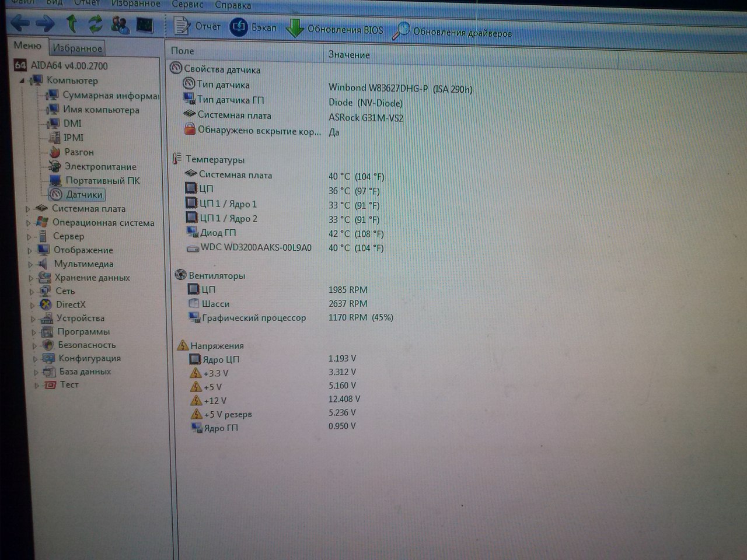The height and width of the screenshot is (560, 747).
Task: Expand the Конфигурация tree node
Action: [35, 359]
